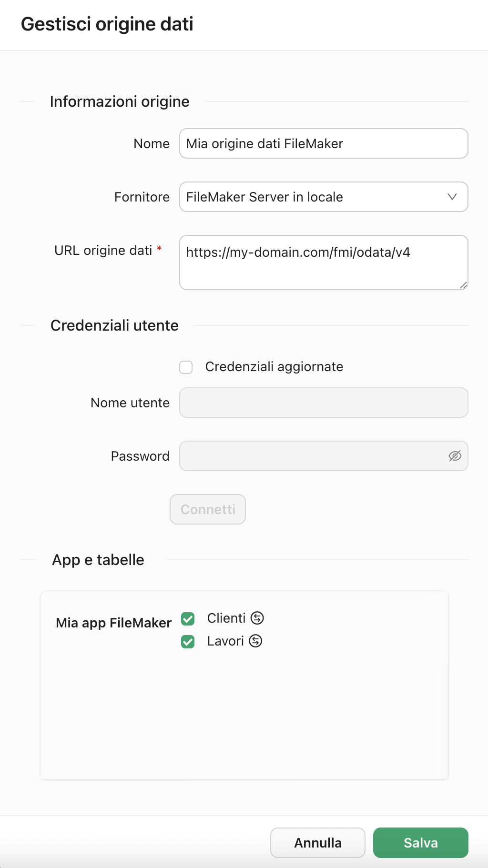Toggle password visibility eye icon
This screenshot has height=868, width=488.
[455, 456]
